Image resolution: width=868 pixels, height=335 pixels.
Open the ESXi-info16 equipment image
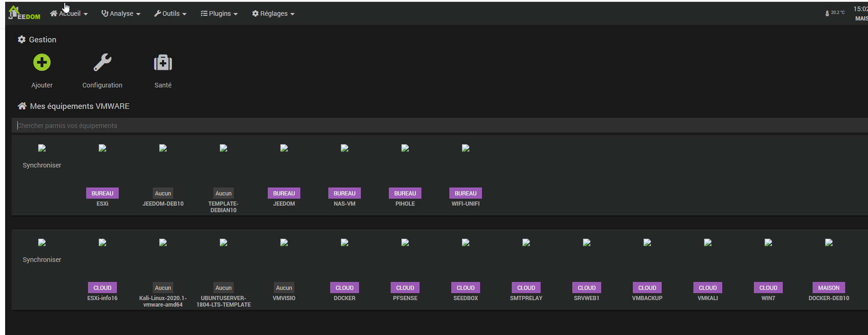coord(102,243)
